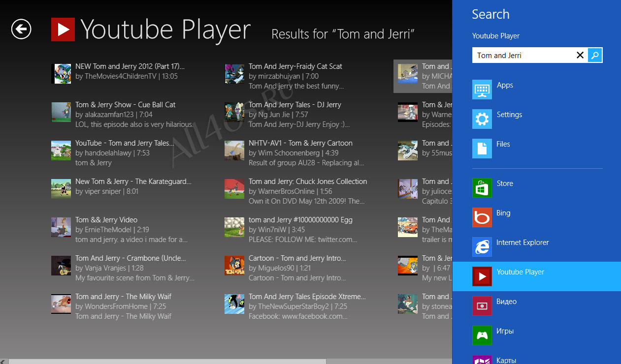621x364 pixels.
Task: Click 'by Wim Schoonenberg | 4:39' line
Action: coord(294,153)
